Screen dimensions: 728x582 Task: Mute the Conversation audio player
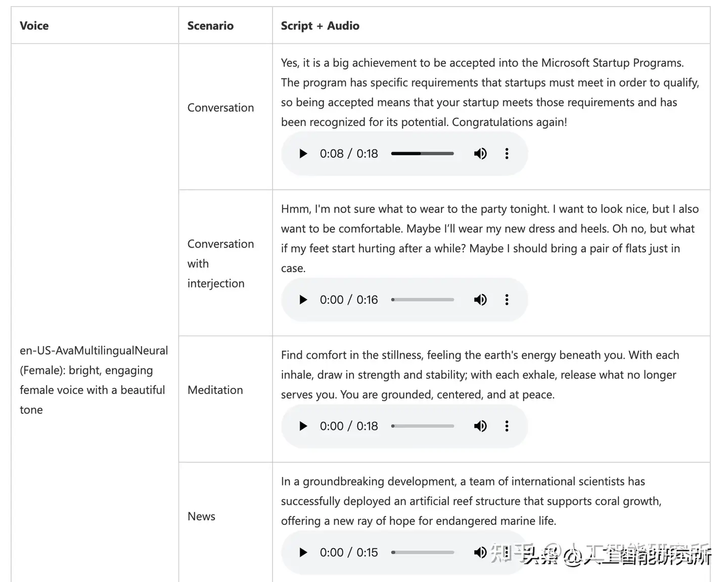[x=480, y=154]
